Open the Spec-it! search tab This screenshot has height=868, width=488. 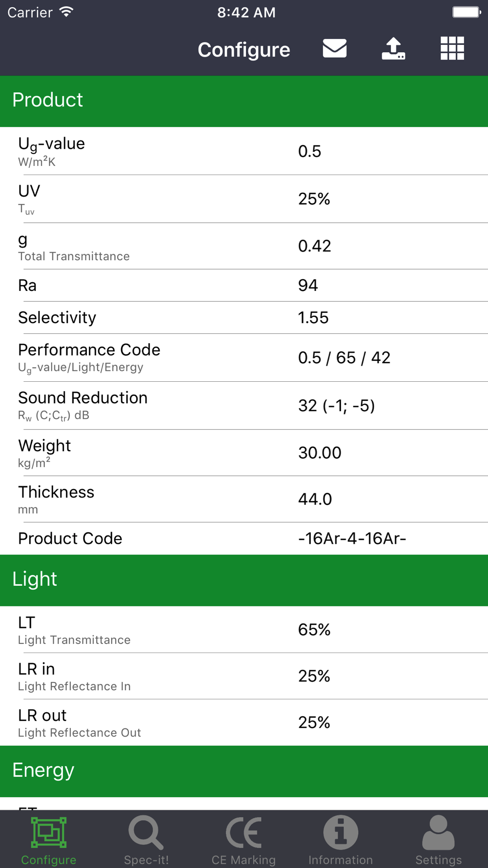[146, 840]
